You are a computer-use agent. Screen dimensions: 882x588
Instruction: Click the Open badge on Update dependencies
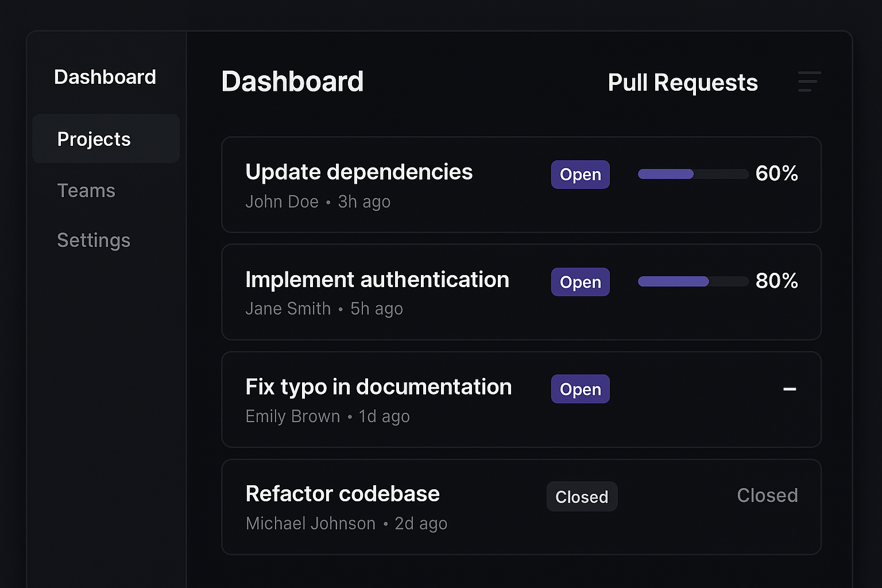pyautogui.click(x=580, y=174)
